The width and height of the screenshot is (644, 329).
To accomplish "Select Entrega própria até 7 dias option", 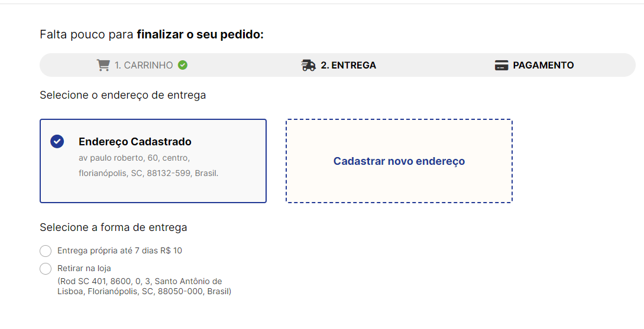I will [x=46, y=250].
